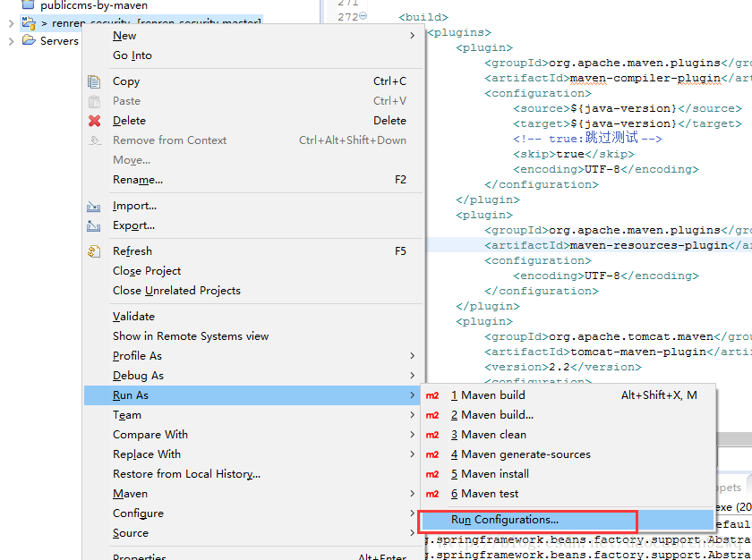752x560 pixels.
Task: Click the maven-resources-plugin artifactId line
Action: pyautogui.click(x=619, y=245)
